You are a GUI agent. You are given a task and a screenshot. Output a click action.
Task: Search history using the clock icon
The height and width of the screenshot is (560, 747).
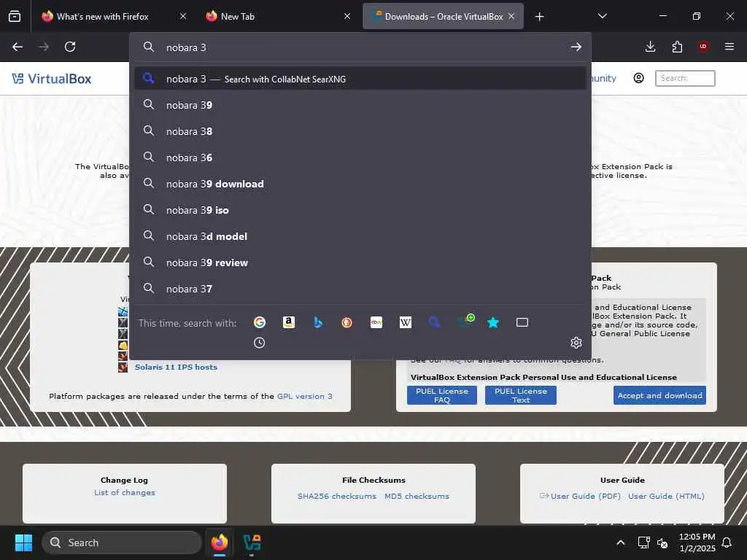[259, 343]
